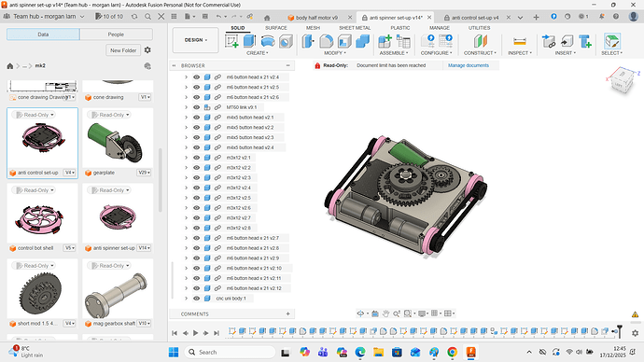Hide the MT60 link v9:1 component

(x=196, y=107)
